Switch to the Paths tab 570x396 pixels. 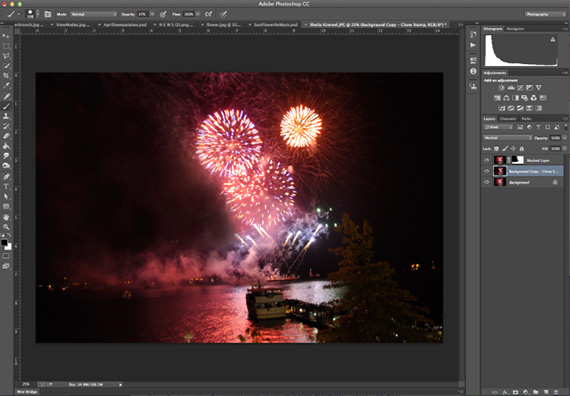click(x=526, y=119)
